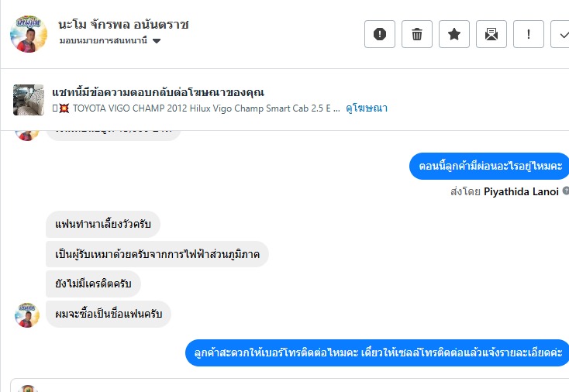Screen dimensions: 569x392
Task: Star this conversation as follow-up
Action: click(x=454, y=34)
